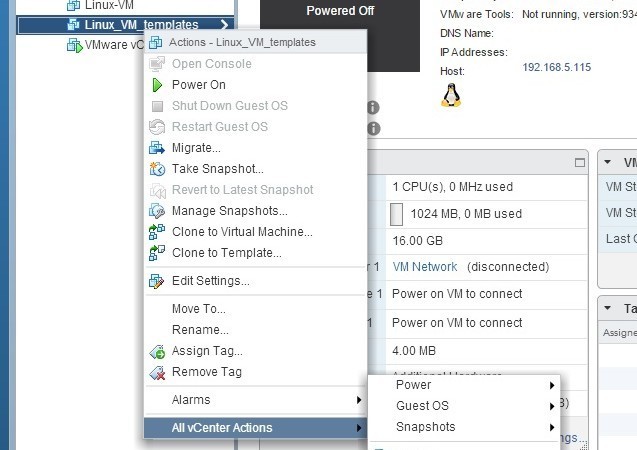Viewport: 637px width, 450px height.
Task: Click the '1024 MB, 0 MB used' value
Action: pyautogui.click(x=466, y=214)
